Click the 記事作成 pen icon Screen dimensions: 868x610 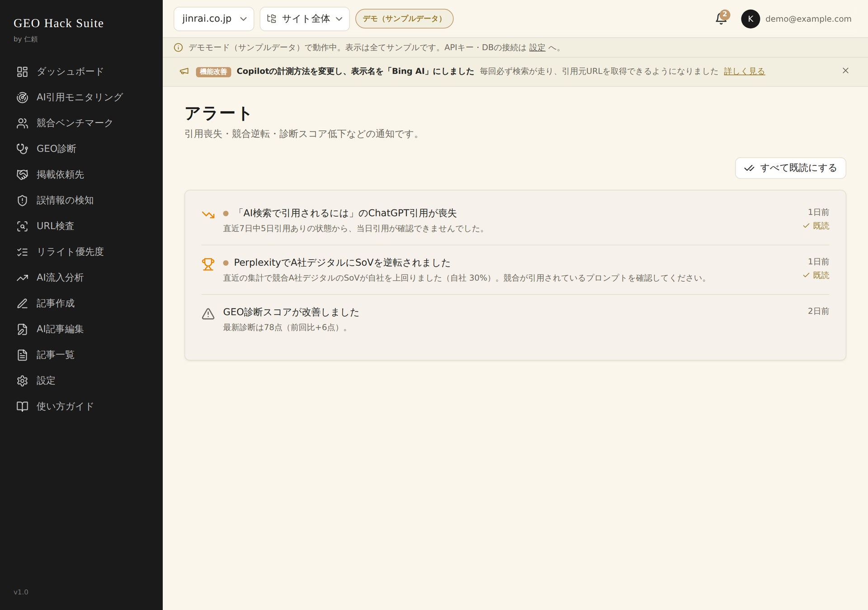(x=22, y=304)
